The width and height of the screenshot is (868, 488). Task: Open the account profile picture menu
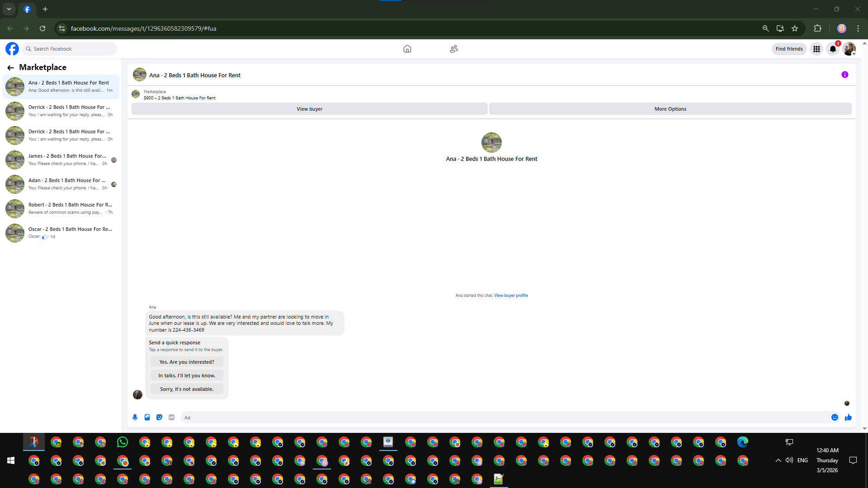(849, 49)
